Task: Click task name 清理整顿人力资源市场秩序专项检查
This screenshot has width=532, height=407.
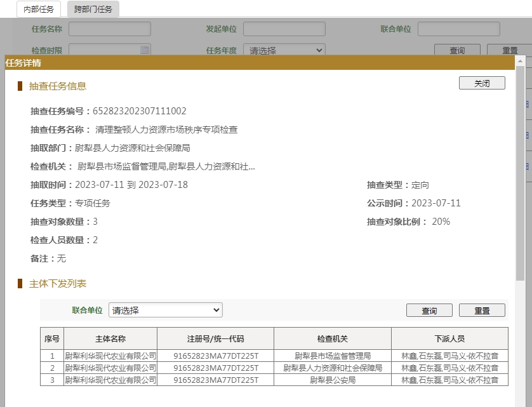Action: [166, 130]
